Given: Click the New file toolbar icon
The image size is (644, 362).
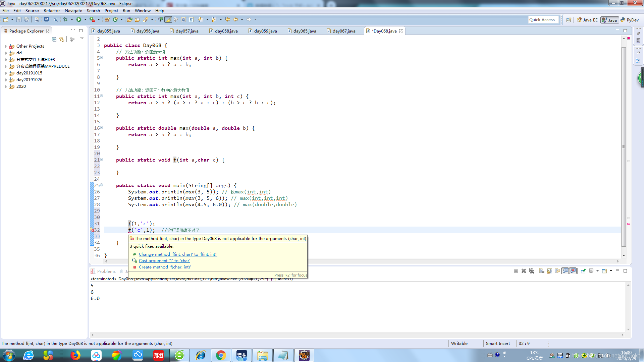Looking at the screenshot, I should point(6,20).
